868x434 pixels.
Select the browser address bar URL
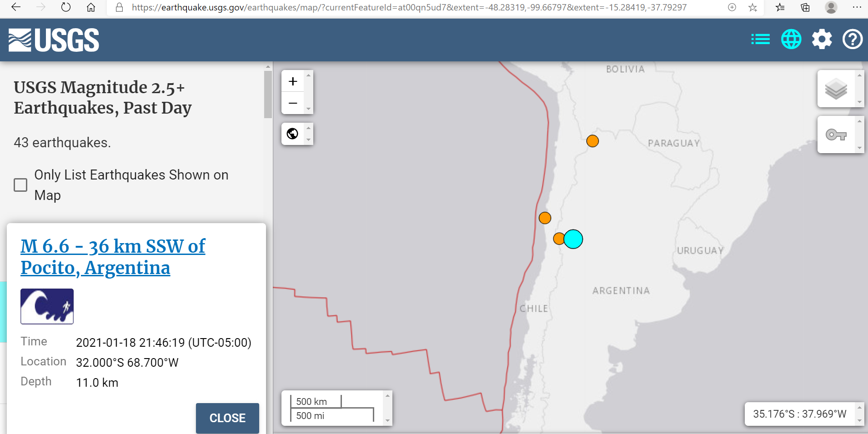coord(409,7)
